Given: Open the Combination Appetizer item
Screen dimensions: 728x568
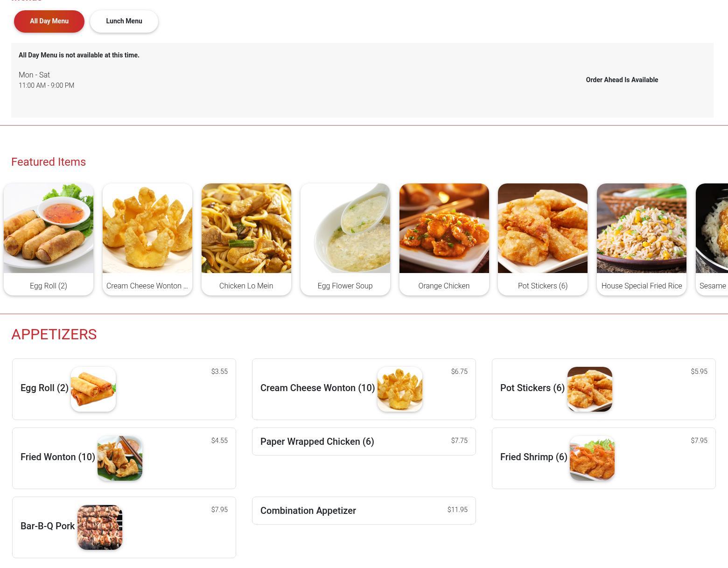Looking at the screenshot, I should pos(364,511).
